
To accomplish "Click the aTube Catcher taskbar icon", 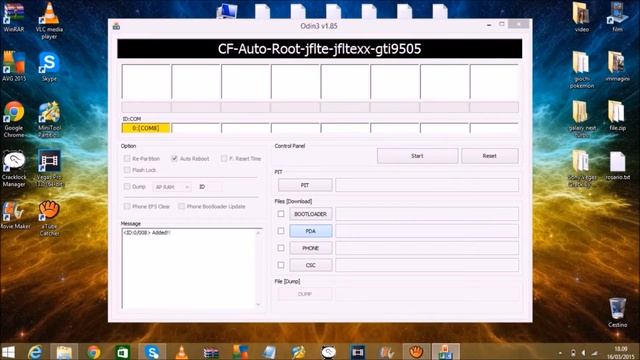I will coord(416,352).
